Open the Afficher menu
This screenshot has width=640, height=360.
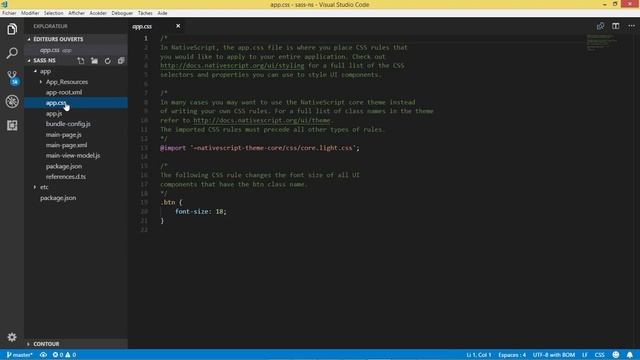(x=76, y=13)
